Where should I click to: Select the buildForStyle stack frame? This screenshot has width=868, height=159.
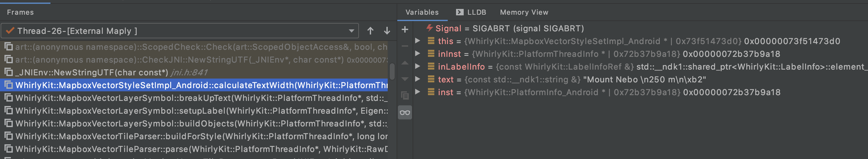click(x=194, y=136)
